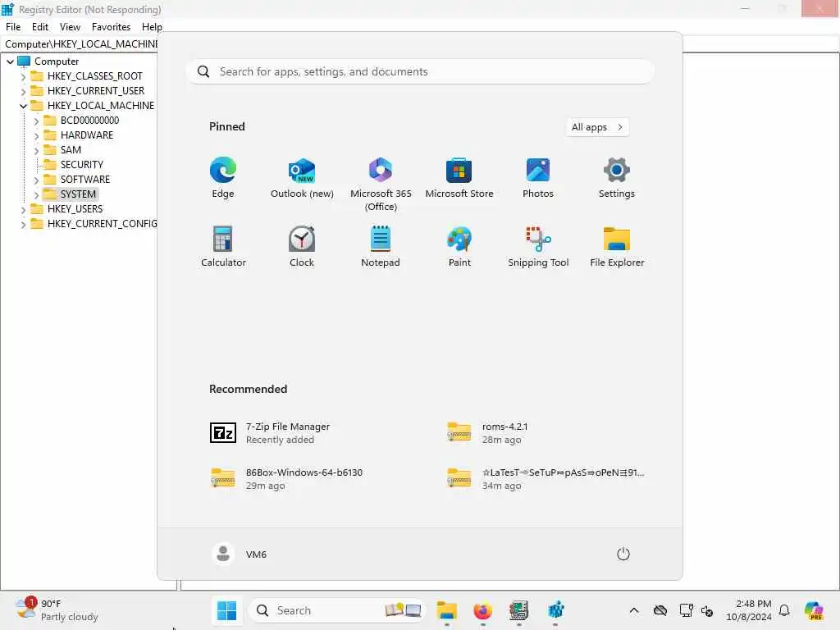Open clock and date 2:48 PM

(749, 610)
